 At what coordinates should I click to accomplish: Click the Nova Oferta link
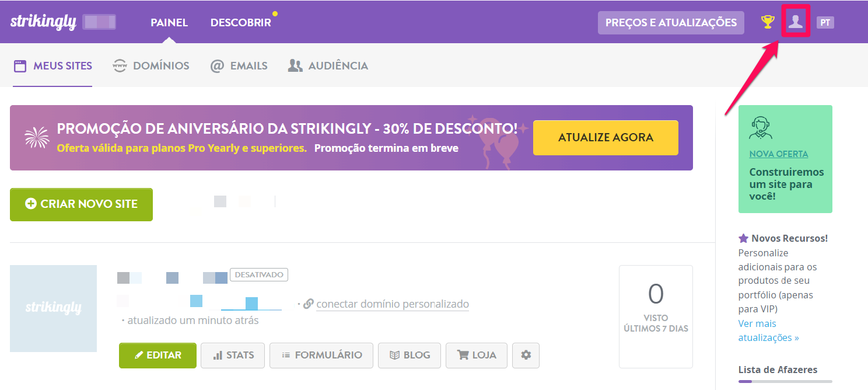tap(779, 154)
